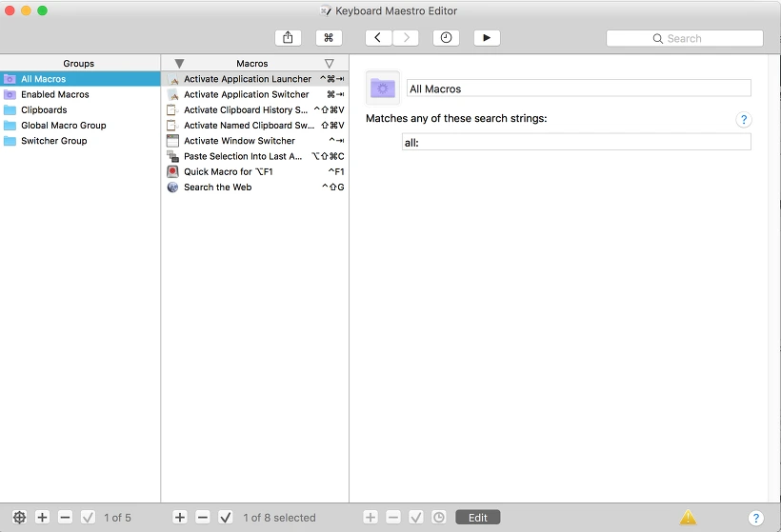Click the ⌃F1 shortcut in Quick Macro row

[x=335, y=171]
